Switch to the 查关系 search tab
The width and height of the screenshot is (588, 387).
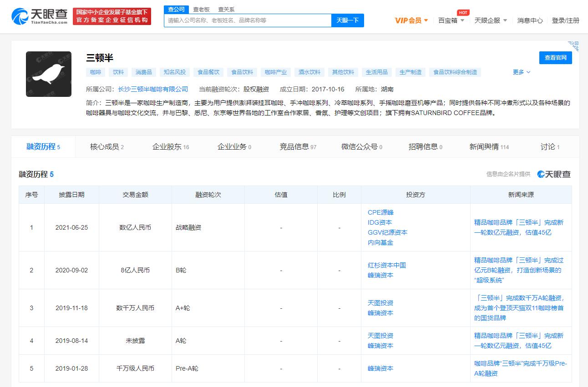226,9
